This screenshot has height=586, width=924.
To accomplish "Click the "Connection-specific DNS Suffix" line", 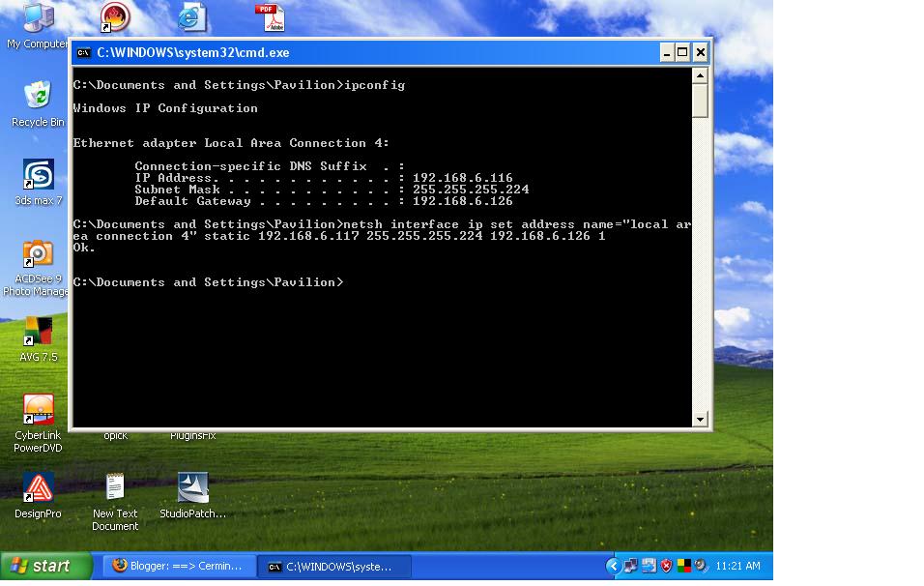I will pos(270,166).
